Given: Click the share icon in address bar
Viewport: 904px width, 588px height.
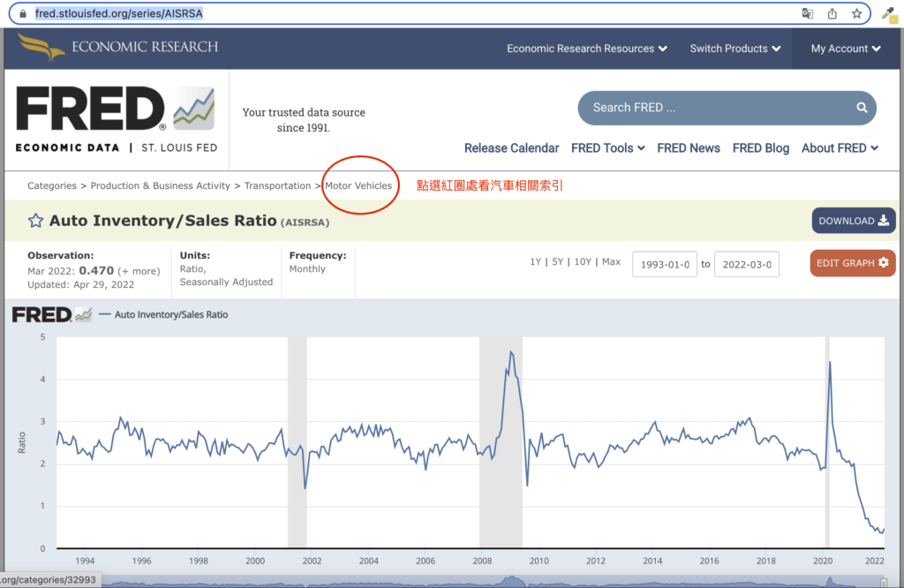Looking at the screenshot, I should [x=832, y=14].
